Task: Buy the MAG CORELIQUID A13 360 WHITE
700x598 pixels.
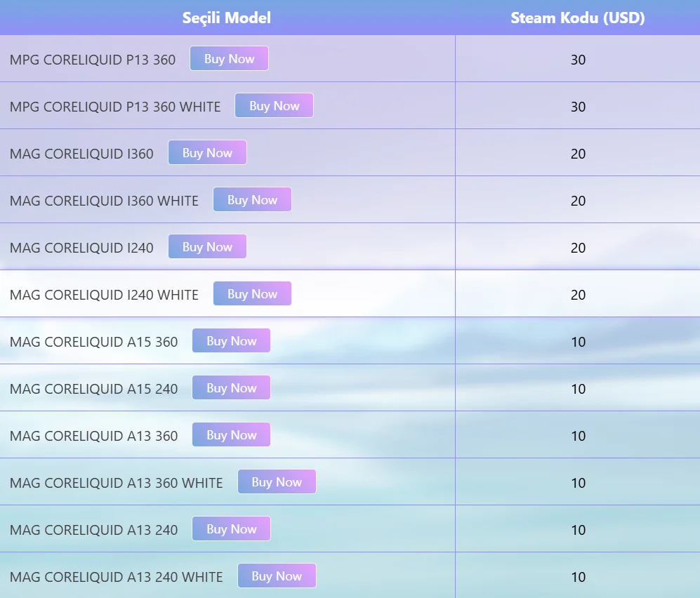Action: (277, 482)
